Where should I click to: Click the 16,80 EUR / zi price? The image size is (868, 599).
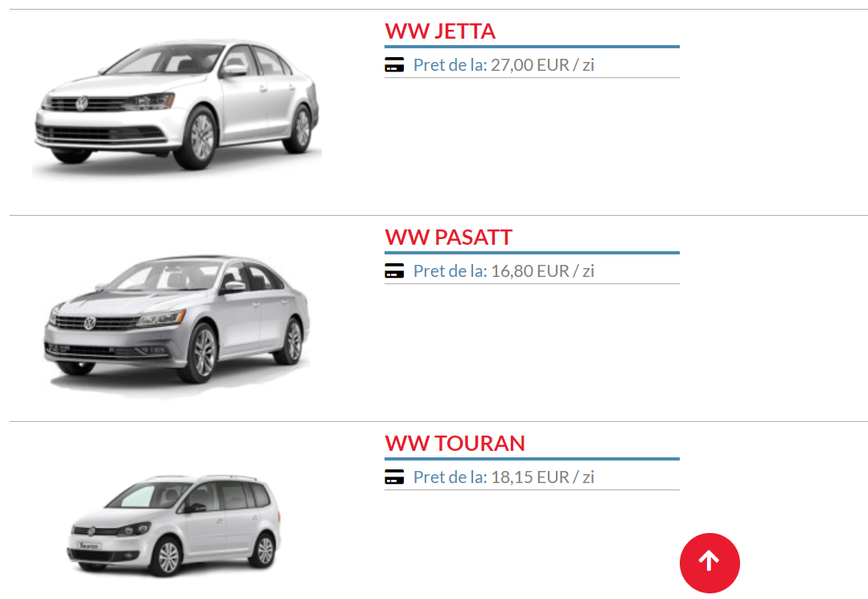[542, 271]
